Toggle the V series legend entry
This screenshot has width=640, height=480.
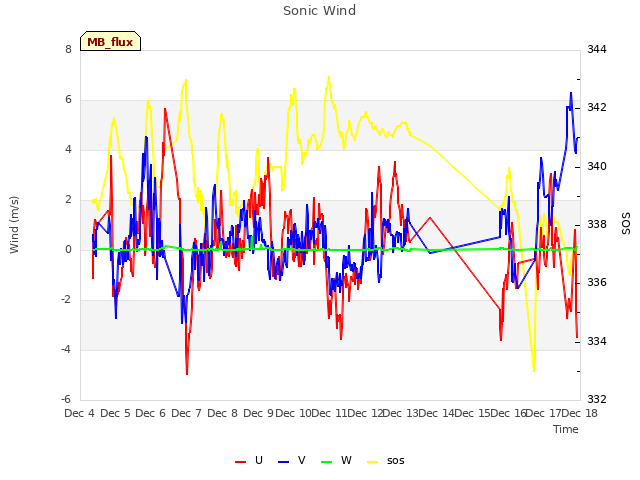coord(291,460)
